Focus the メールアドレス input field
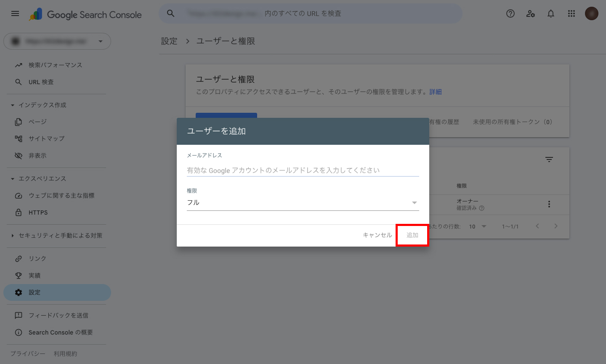606x364 pixels. point(303,170)
